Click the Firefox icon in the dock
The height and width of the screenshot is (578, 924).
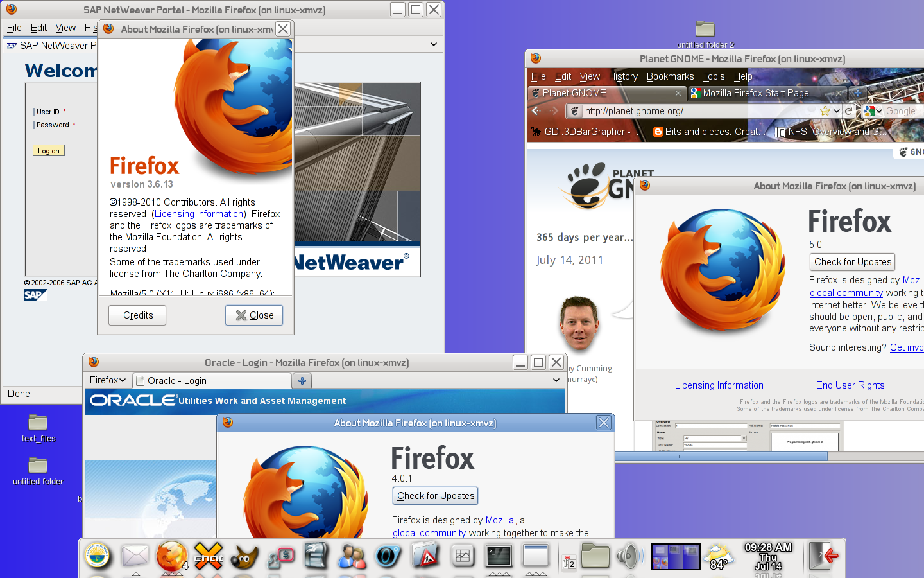pyautogui.click(x=172, y=556)
